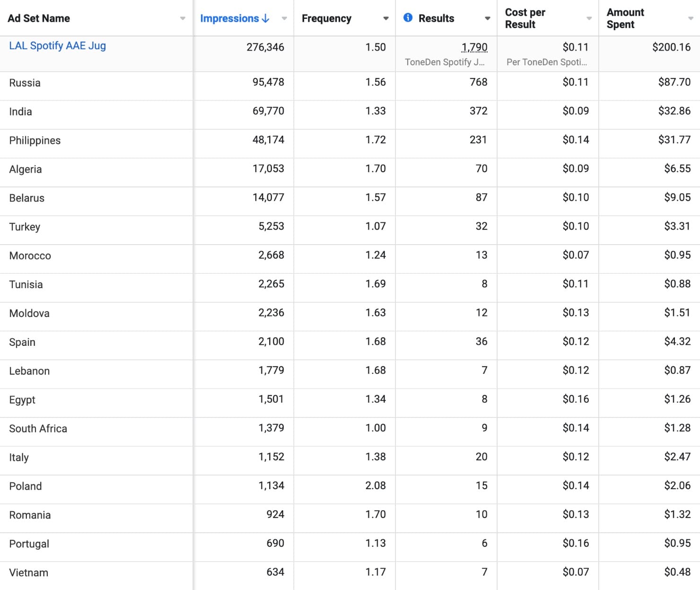Open the Impressions column dropdown arrow

284,18
